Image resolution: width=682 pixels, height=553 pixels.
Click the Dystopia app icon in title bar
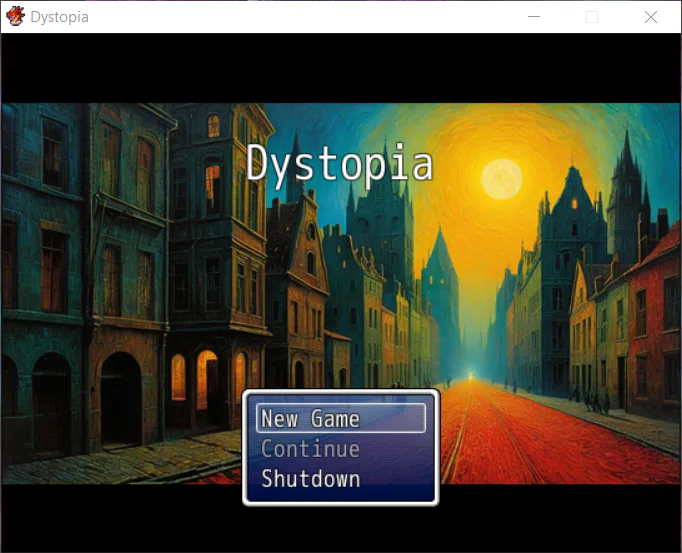pyautogui.click(x=16, y=17)
